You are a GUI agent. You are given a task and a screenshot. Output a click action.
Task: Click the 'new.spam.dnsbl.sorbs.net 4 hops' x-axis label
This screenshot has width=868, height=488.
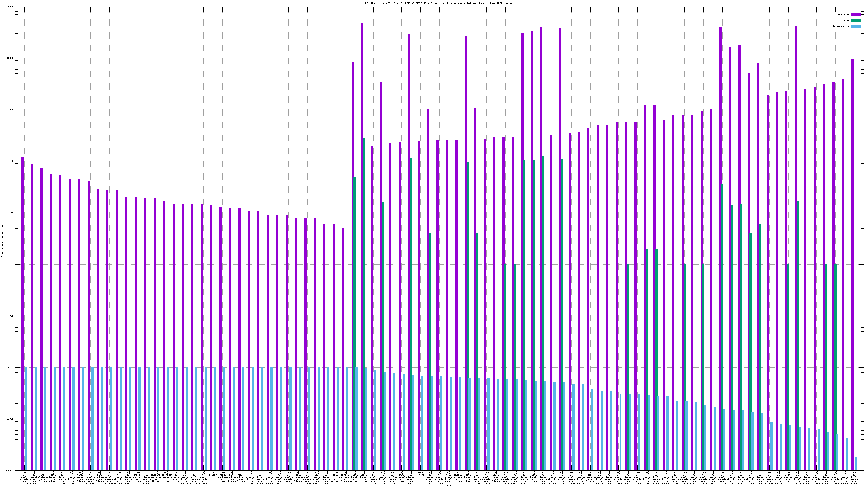(x=448, y=479)
